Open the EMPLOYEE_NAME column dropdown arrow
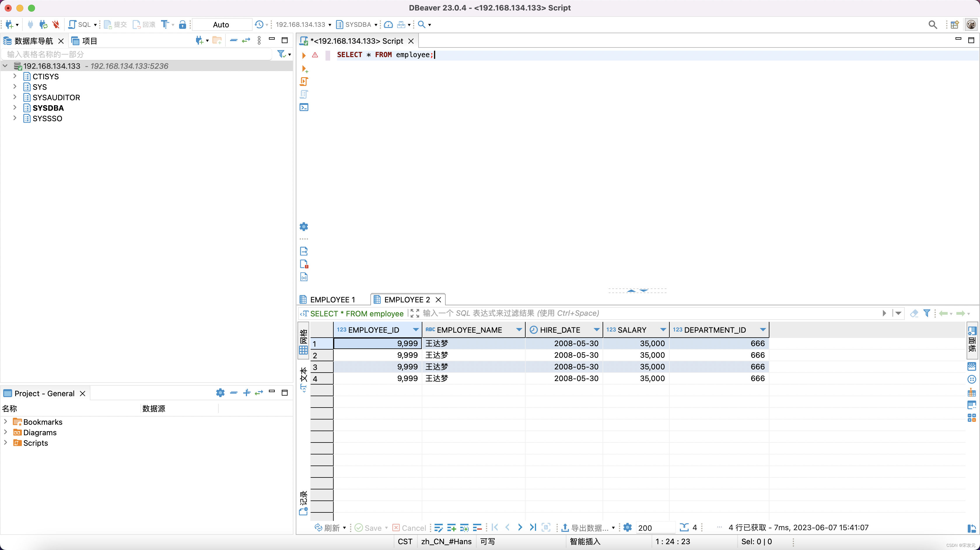 519,329
